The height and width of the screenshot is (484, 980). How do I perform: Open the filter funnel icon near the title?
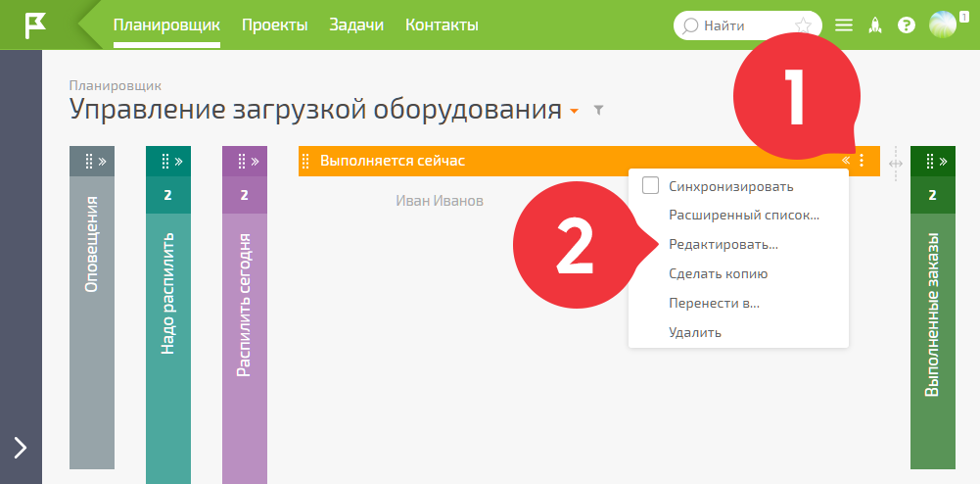coord(598,111)
